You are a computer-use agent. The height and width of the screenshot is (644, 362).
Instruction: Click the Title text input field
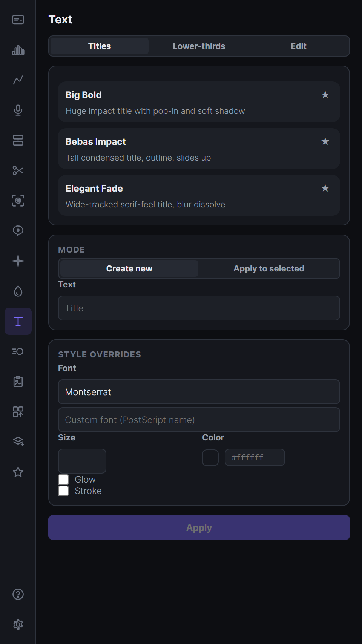pyautogui.click(x=199, y=308)
